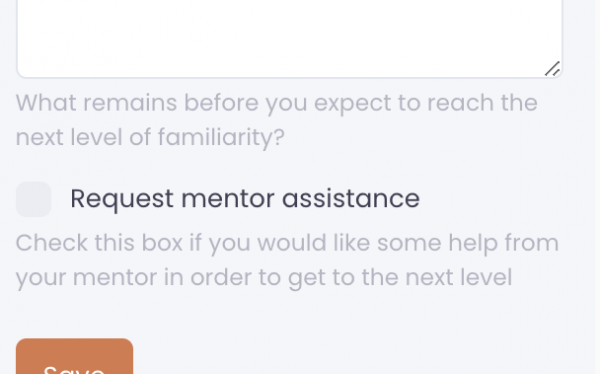The image size is (600, 374).
Task: Submit the form with Save
Action: coord(74,356)
